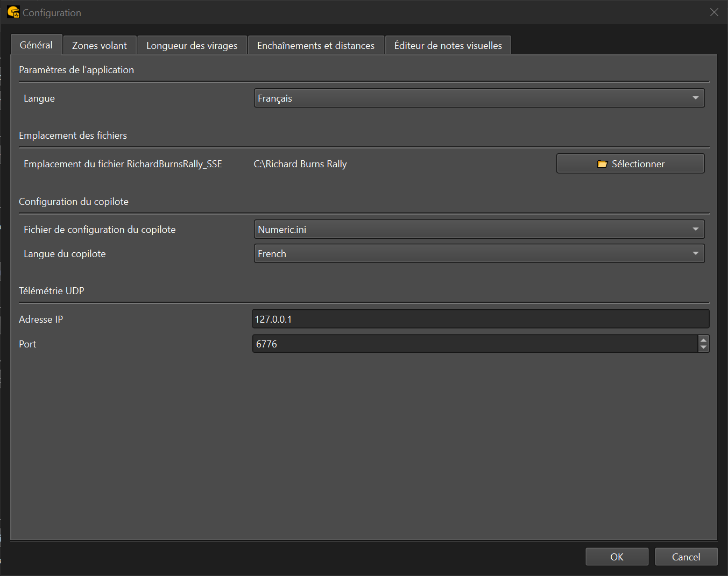Go to Longueur des virages tab

(x=192, y=46)
